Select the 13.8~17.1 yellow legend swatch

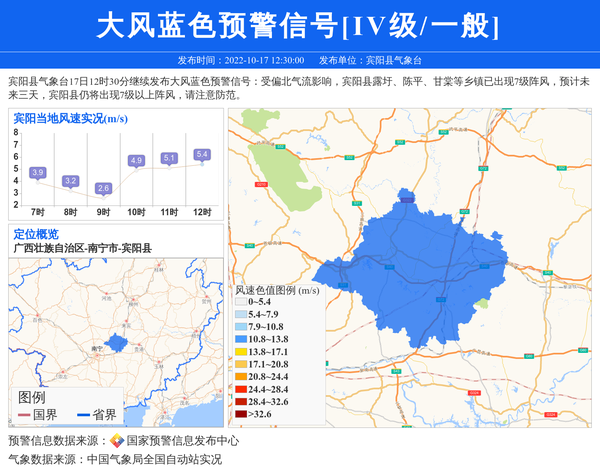coord(241,352)
